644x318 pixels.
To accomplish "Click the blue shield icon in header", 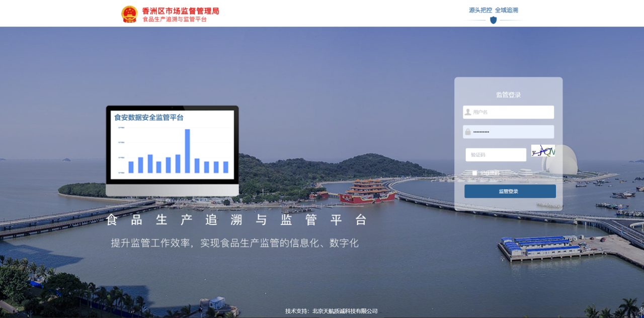I will pos(493,20).
